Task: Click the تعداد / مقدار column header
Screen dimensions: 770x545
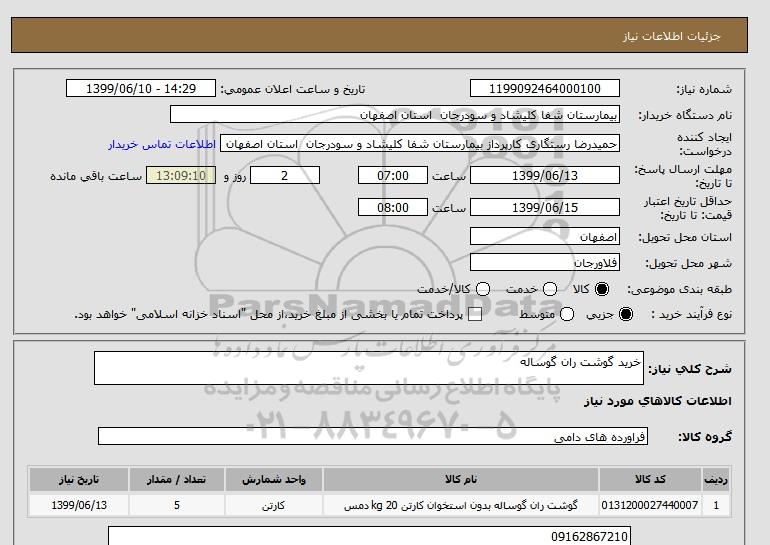Action: pyautogui.click(x=177, y=479)
